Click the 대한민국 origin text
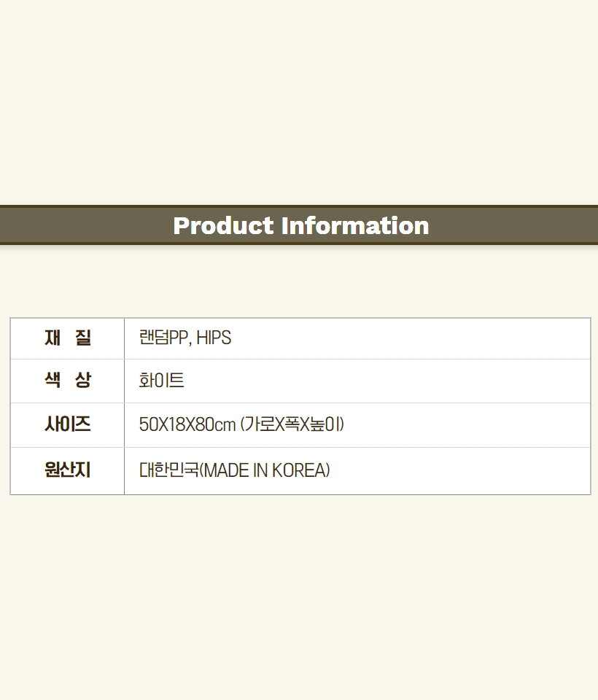The image size is (598, 700). pos(168,470)
